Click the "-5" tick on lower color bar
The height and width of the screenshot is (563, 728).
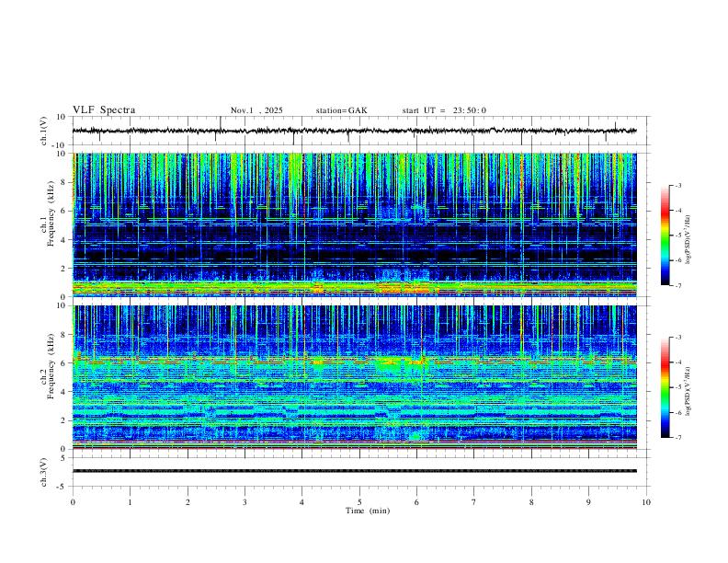[677, 387]
